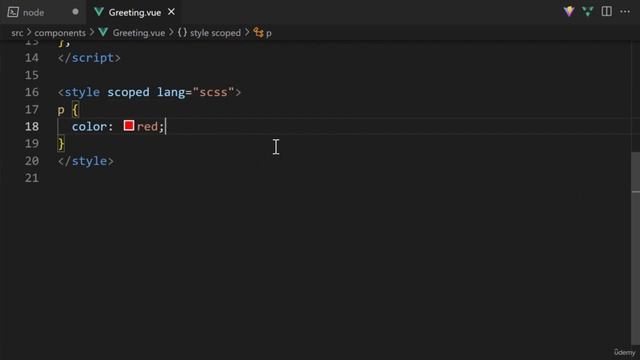Click line number 16 in gutter
This screenshot has width=640, height=360.
tap(32, 92)
